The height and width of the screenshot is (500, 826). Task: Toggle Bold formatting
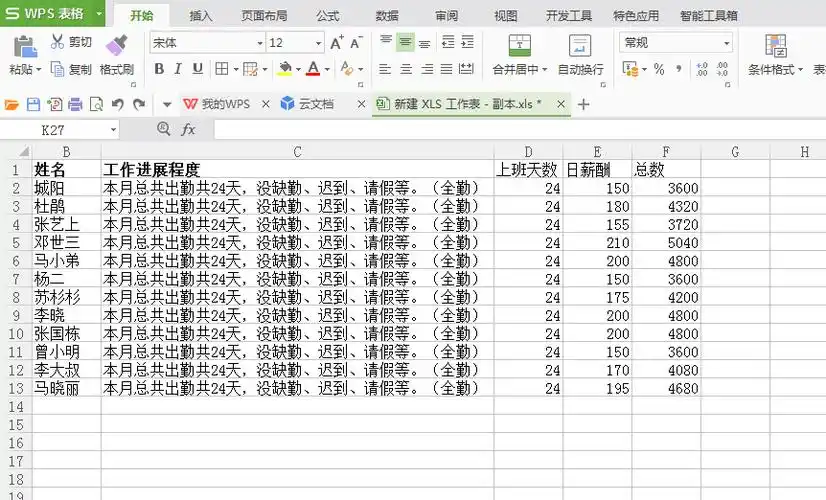click(159, 69)
